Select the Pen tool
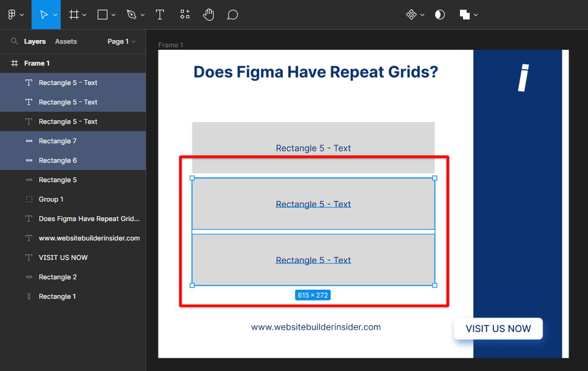 point(132,15)
